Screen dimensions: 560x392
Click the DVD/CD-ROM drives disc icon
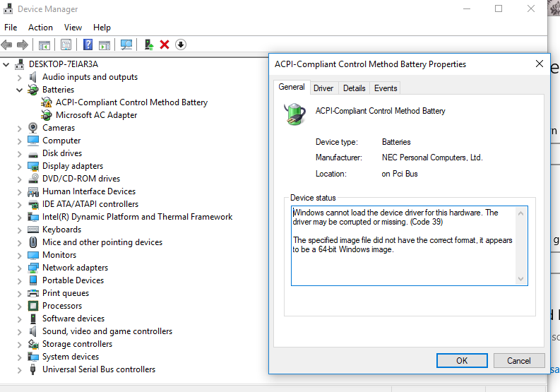coord(33,178)
